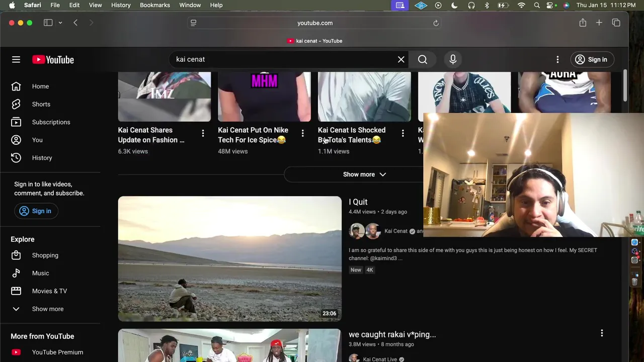This screenshot has height=362, width=644.
Task: Open options for Shocked By Tota's Talents short
Action: tap(403, 133)
